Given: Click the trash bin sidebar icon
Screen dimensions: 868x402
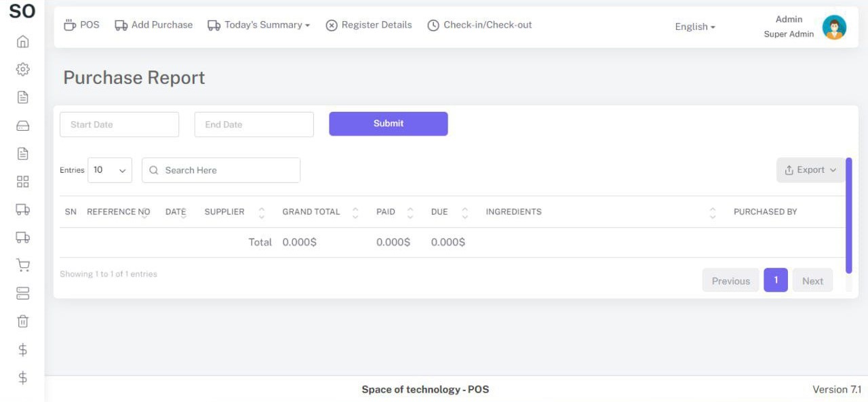Looking at the screenshot, I should [x=22, y=321].
